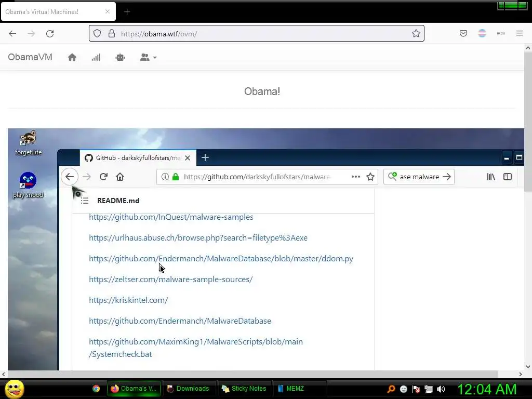Go back in the VM Firefox window

[x=70, y=177]
